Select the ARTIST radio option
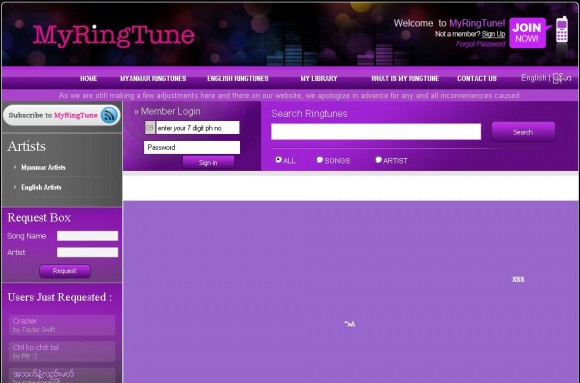Screen dimensions: 580x383 (378, 159)
